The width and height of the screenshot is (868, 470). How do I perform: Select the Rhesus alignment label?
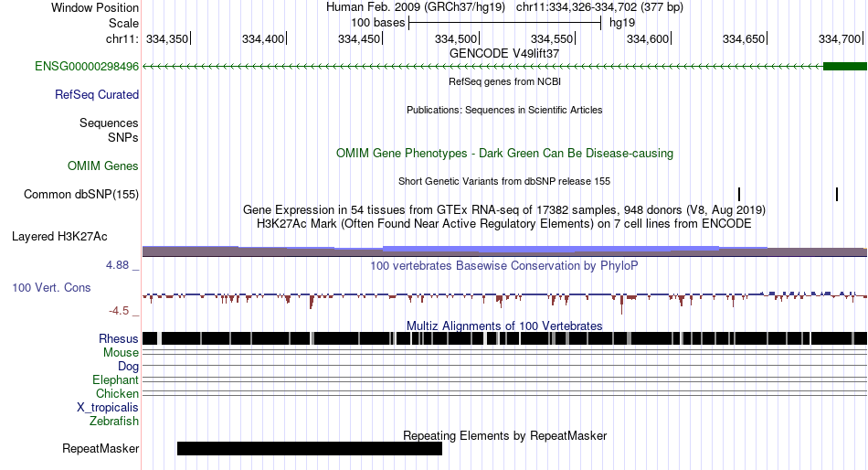click(x=119, y=338)
